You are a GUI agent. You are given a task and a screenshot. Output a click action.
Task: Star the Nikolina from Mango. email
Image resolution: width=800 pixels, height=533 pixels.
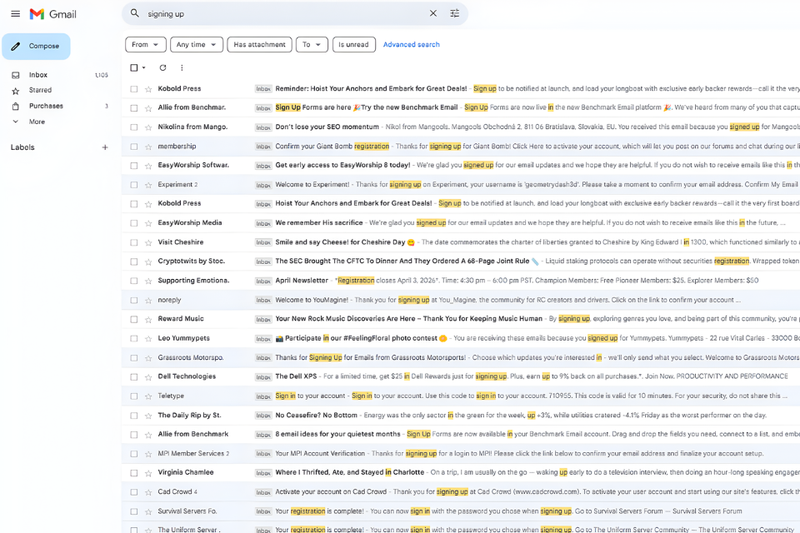coord(148,127)
